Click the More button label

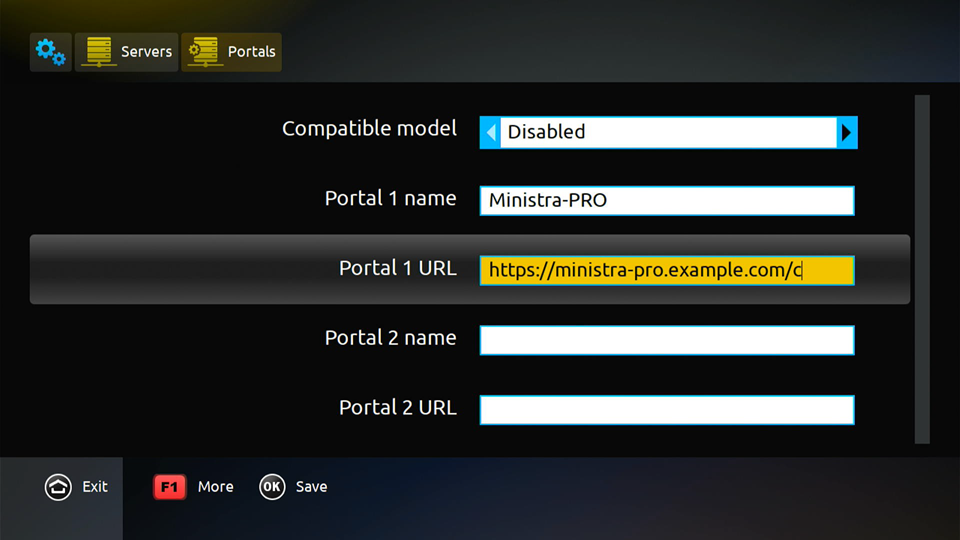[x=216, y=487]
